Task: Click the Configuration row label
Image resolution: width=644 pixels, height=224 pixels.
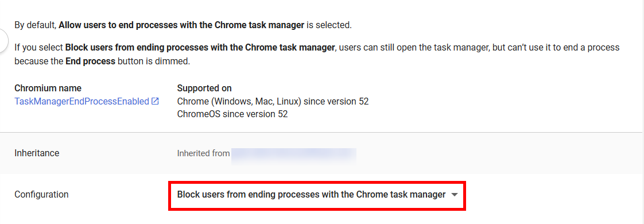Action: tap(41, 194)
